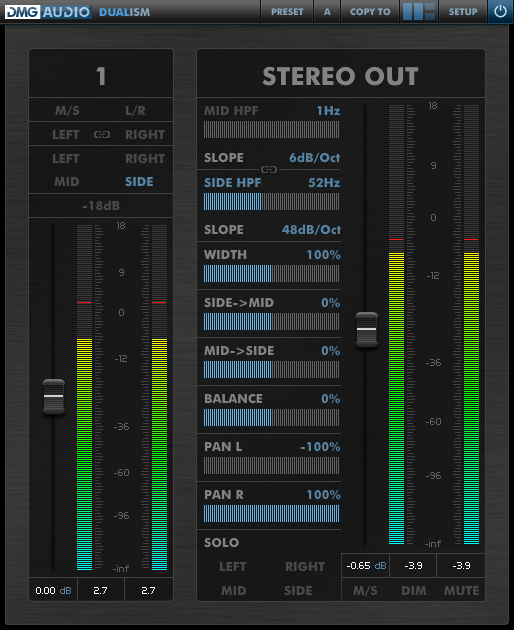Screen dimensions: 514x630
Task: Click the DIM output button
Action: click(414, 590)
